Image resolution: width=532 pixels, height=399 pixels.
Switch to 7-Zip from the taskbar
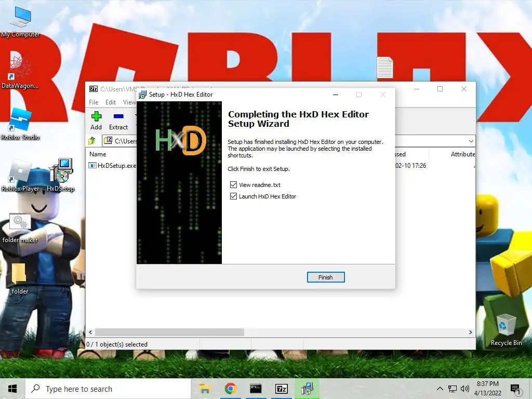[282, 389]
